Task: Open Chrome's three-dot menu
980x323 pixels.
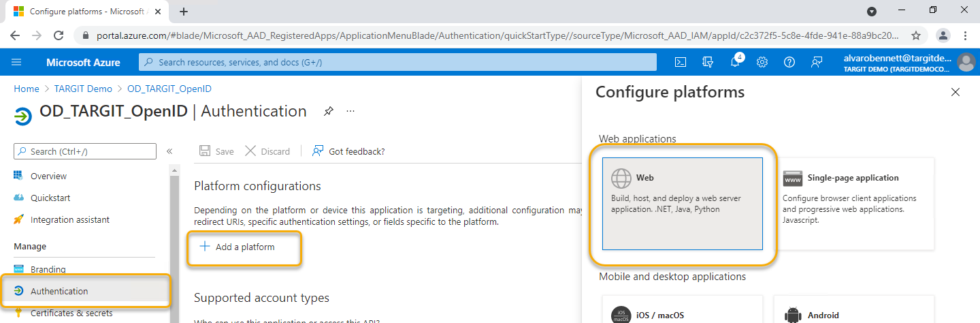Action: [966, 35]
